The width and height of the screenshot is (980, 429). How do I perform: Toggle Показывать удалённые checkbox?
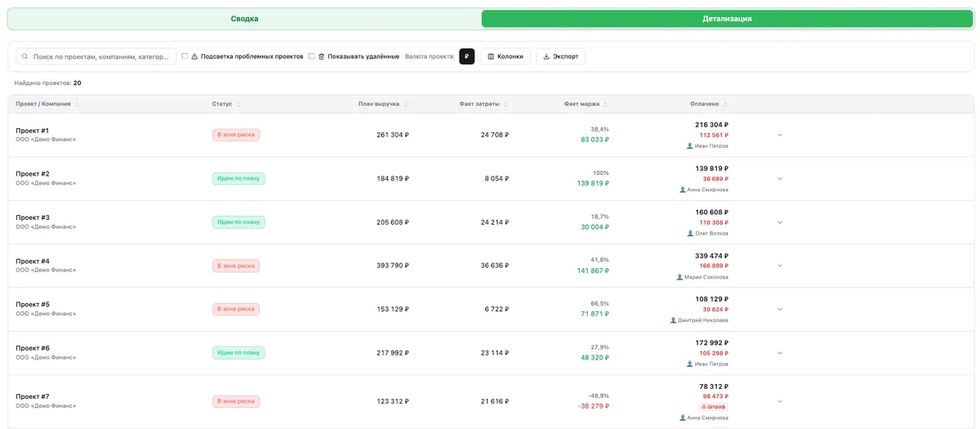tap(311, 56)
